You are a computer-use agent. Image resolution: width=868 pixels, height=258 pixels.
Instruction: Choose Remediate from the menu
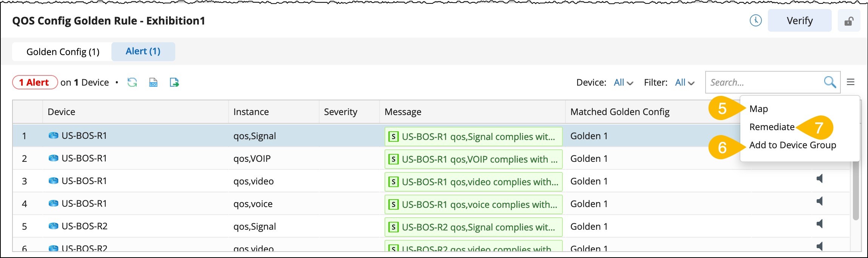point(772,127)
